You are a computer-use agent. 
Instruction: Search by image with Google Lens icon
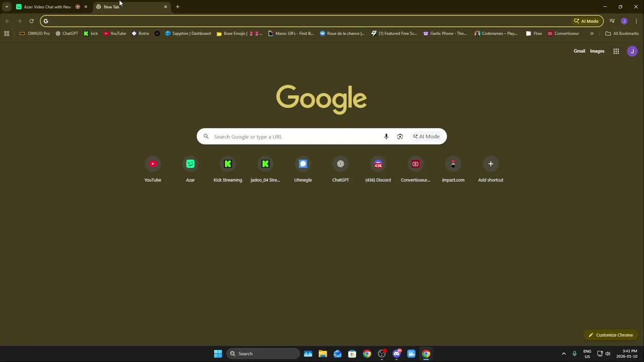click(x=400, y=136)
